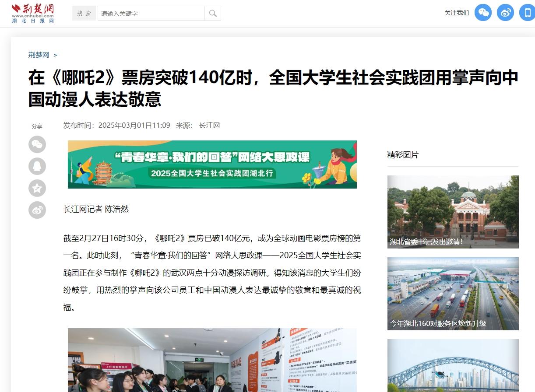535x392 pixels.
Task: Share to Qzone star icon
Action: click(x=37, y=188)
